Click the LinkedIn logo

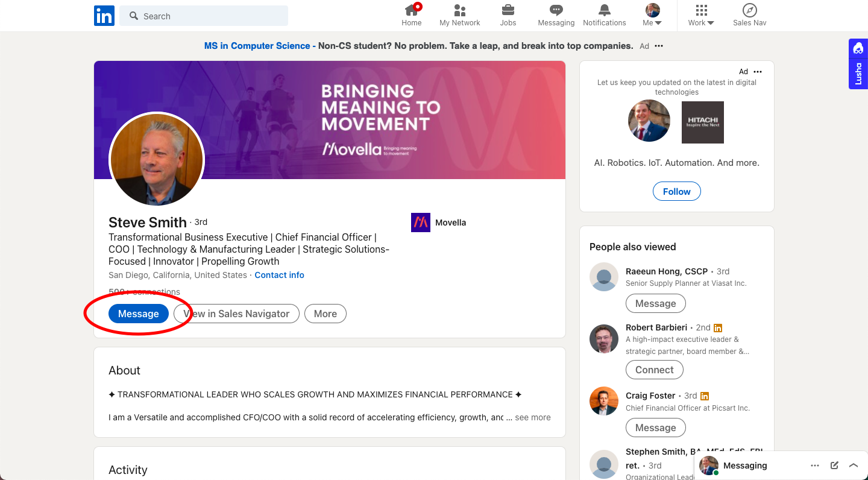click(x=104, y=16)
